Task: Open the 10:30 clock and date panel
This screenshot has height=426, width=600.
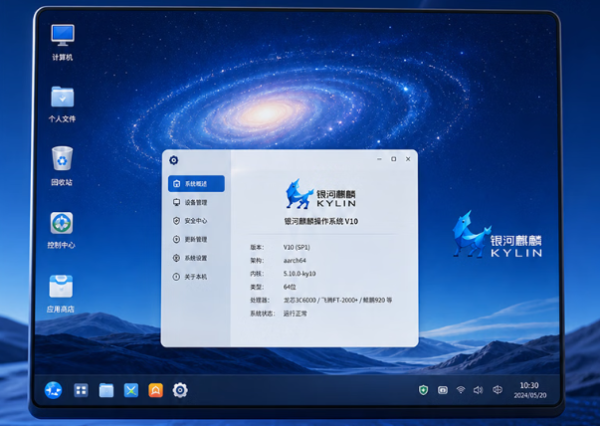Action: [x=530, y=390]
